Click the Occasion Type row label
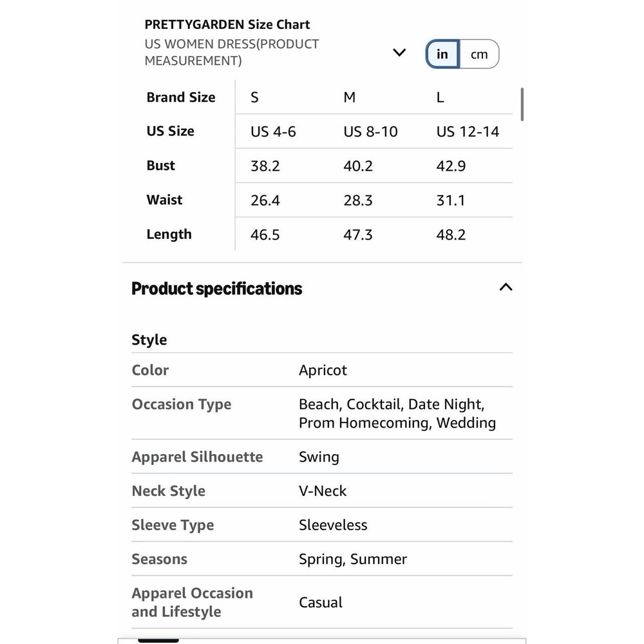Viewport: 644px width, 644px height. tap(182, 404)
